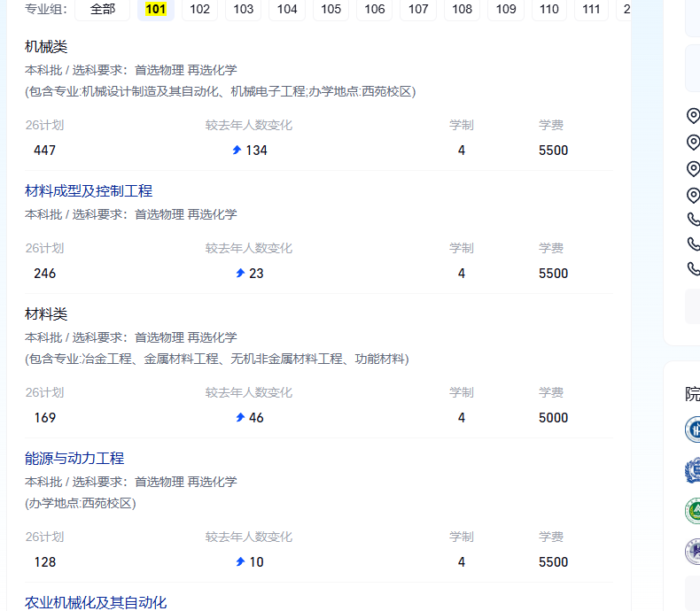
Task: Click 学制 label under 能源与动力工程
Action: pyautogui.click(x=461, y=537)
